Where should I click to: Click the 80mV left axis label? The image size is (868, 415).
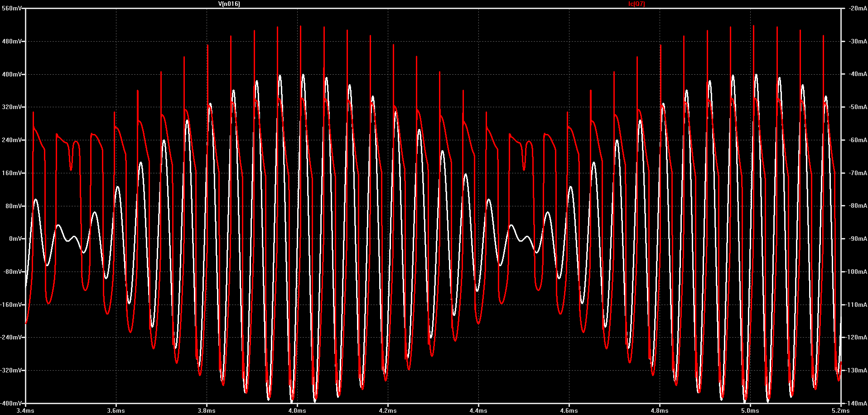(x=13, y=206)
